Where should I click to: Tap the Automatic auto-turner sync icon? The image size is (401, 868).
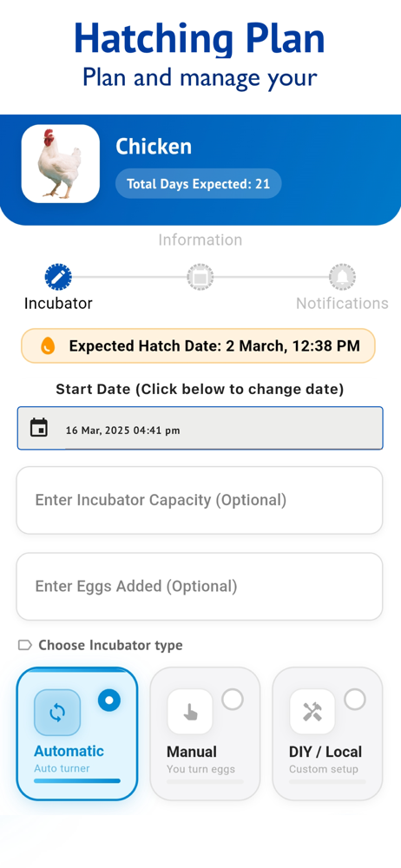[57, 713]
